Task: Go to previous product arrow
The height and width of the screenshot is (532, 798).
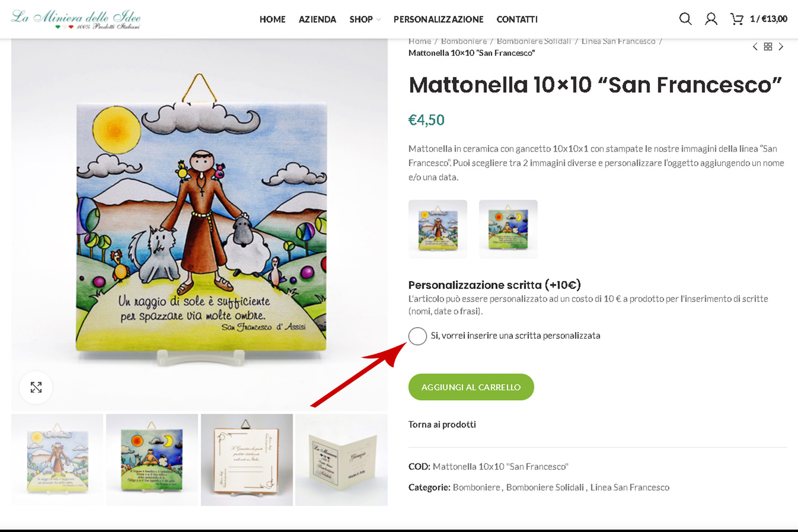Action: tap(755, 47)
